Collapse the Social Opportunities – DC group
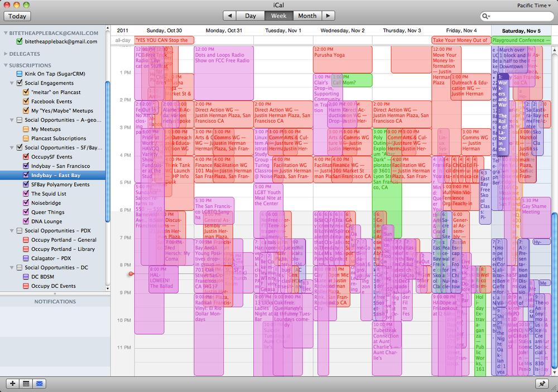The image size is (558, 392). (x=12, y=268)
